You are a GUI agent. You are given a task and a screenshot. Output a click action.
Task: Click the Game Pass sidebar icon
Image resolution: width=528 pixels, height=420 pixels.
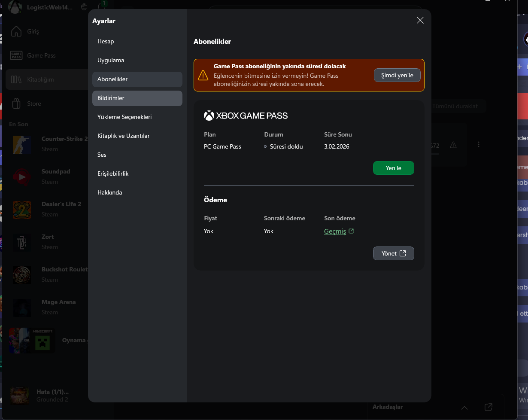pyautogui.click(x=16, y=55)
